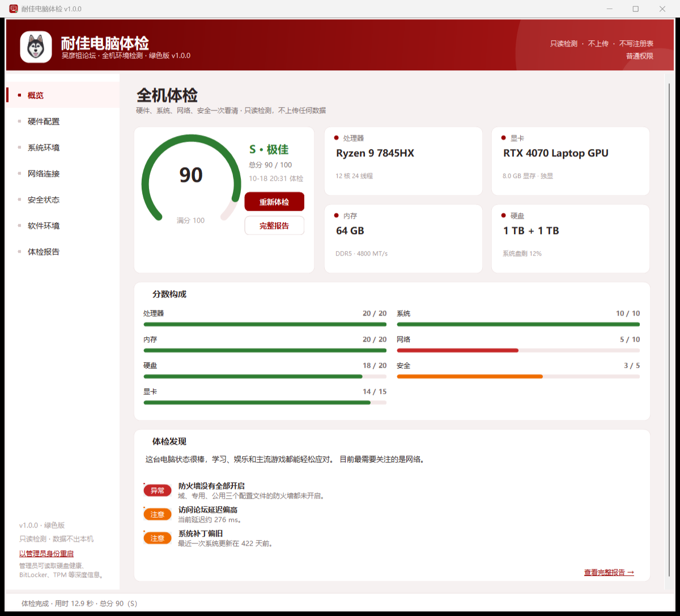Click the 不写注册表 header text
680x616 pixels.
pos(636,44)
